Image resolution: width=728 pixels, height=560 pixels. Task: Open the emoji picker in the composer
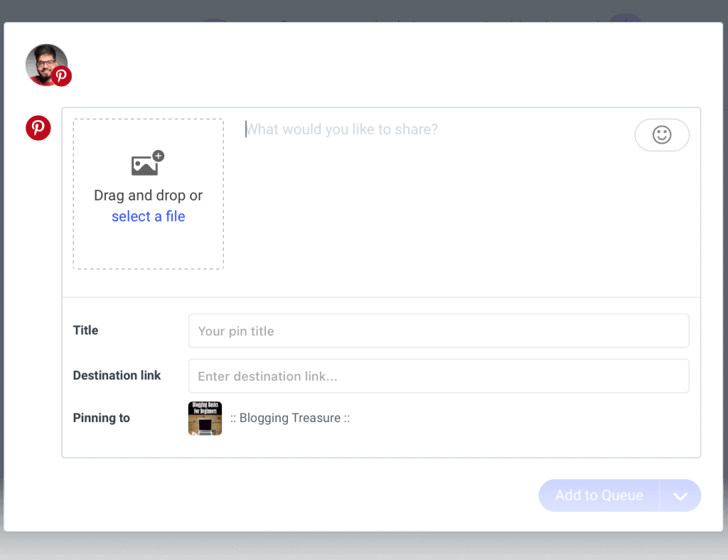pyautogui.click(x=662, y=135)
